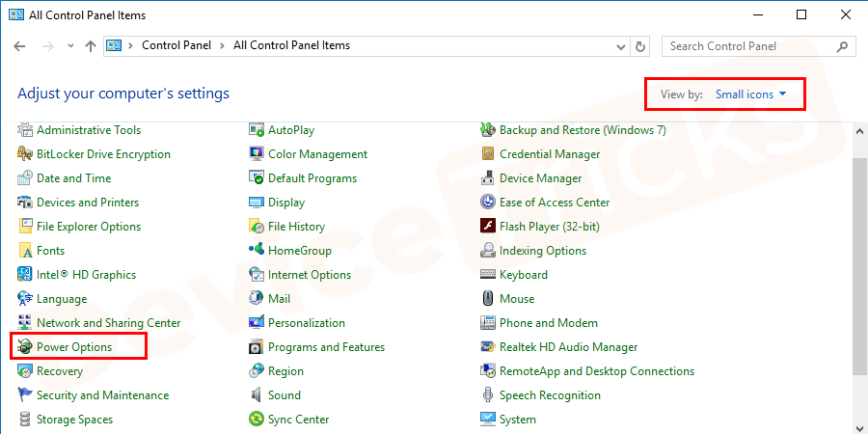Click the Recovery icon
868x434 pixels.
point(25,371)
